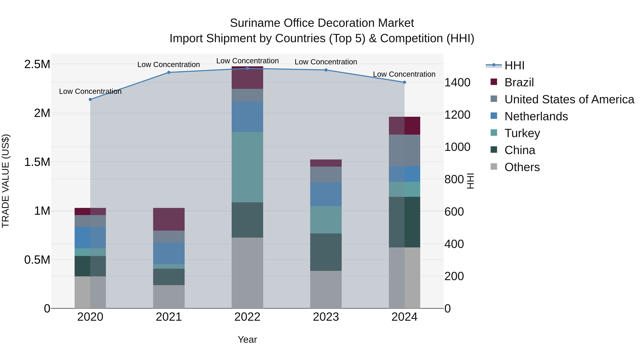The image size is (644, 362).
Task: Click the 2022 Netherlands bar segment
Action: (248, 117)
